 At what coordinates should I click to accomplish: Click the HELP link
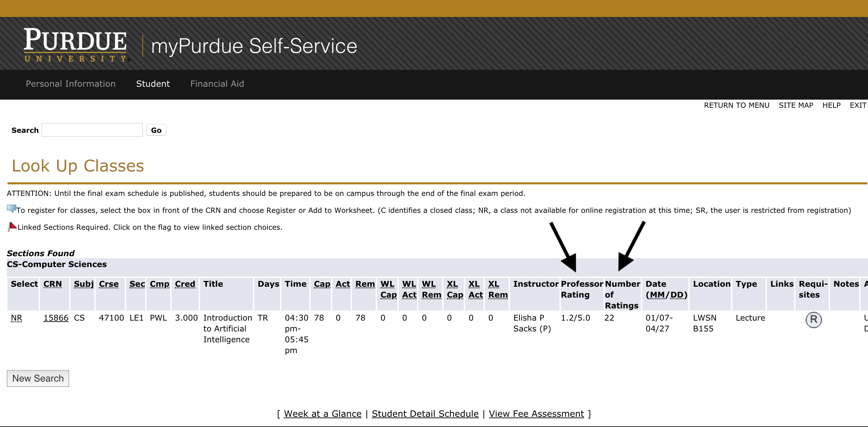coord(831,105)
